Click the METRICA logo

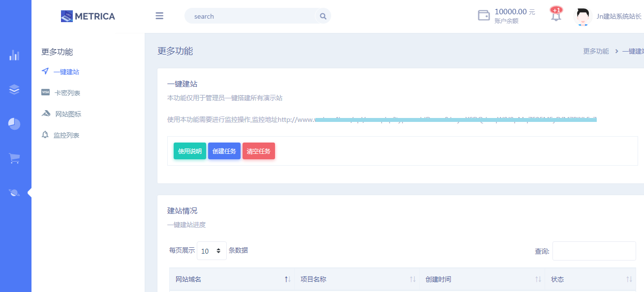tap(88, 16)
